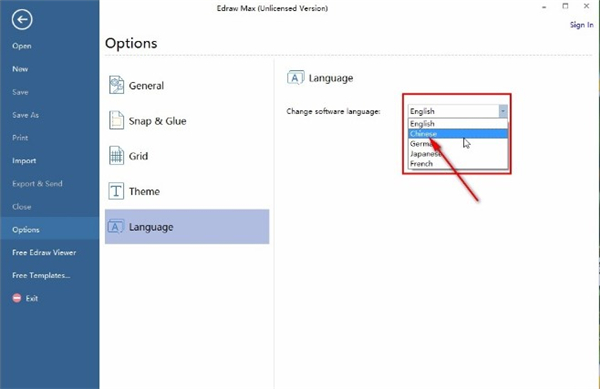Viewport: 600px width, 389px height.
Task: Click Close in the file sidebar
Action: (x=21, y=207)
